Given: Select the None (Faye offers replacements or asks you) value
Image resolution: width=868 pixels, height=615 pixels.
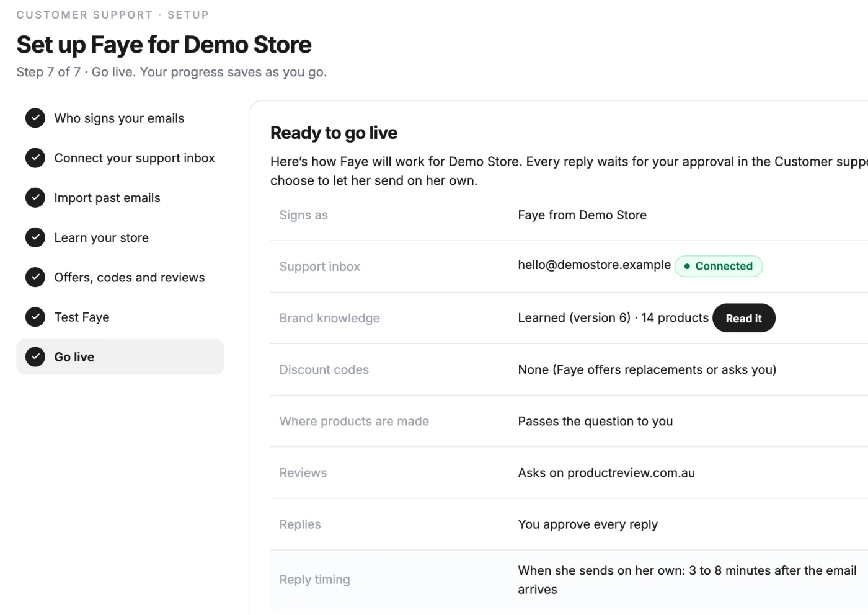Looking at the screenshot, I should (x=647, y=369).
